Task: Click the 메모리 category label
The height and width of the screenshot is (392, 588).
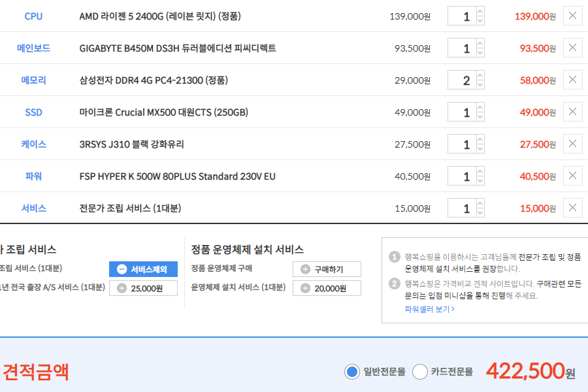Action: (33, 80)
